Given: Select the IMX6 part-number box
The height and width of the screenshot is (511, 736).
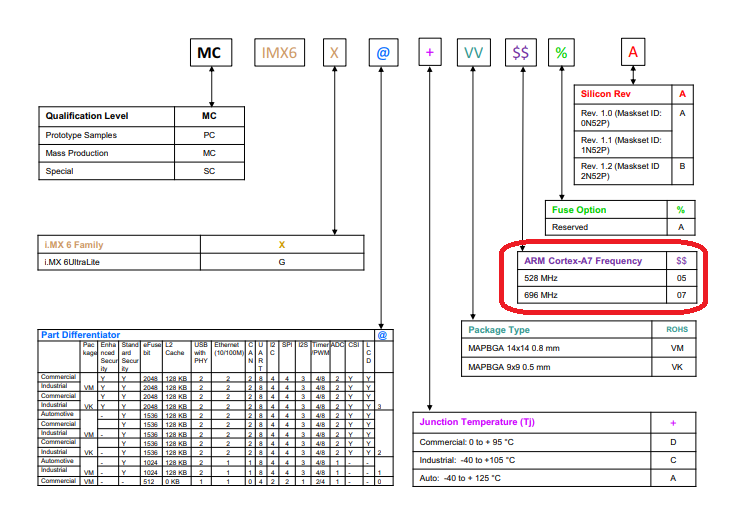Looking at the screenshot, I should point(279,53).
